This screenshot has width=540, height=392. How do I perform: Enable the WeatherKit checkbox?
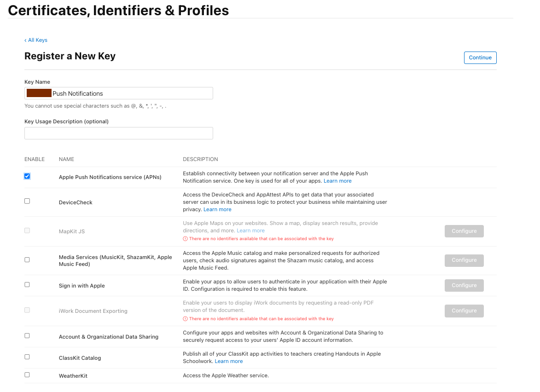(27, 375)
